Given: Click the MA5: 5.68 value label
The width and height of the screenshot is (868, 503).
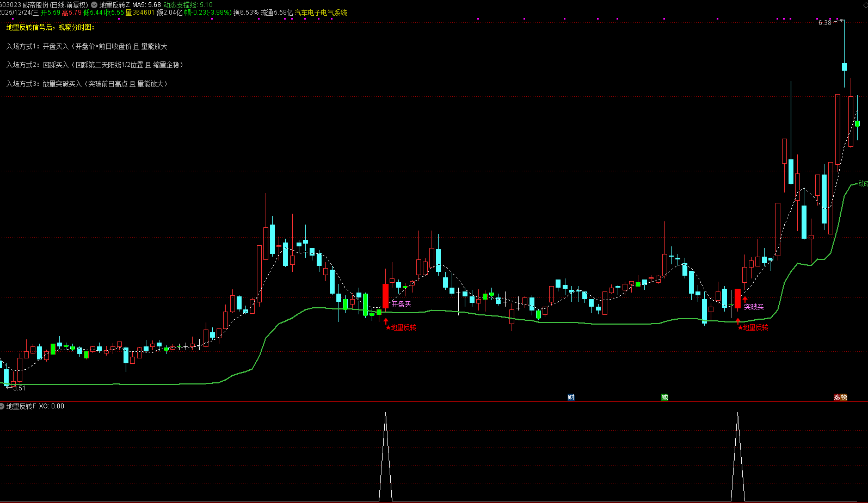Looking at the screenshot, I should click(146, 5).
